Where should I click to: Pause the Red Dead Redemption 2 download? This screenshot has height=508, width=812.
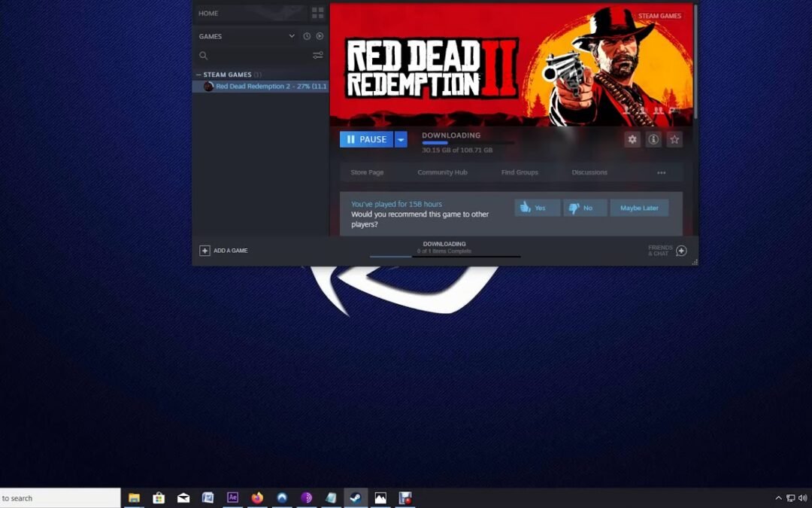pyautogui.click(x=366, y=139)
